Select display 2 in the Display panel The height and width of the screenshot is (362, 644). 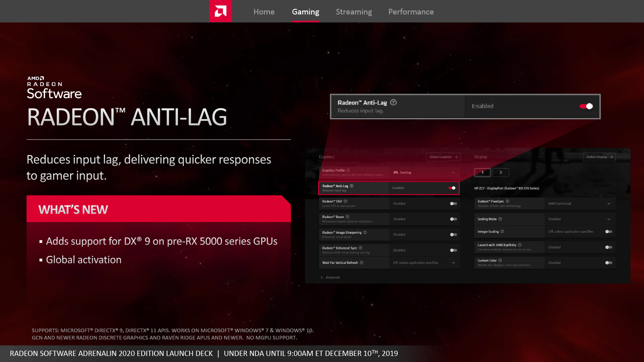click(x=501, y=173)
